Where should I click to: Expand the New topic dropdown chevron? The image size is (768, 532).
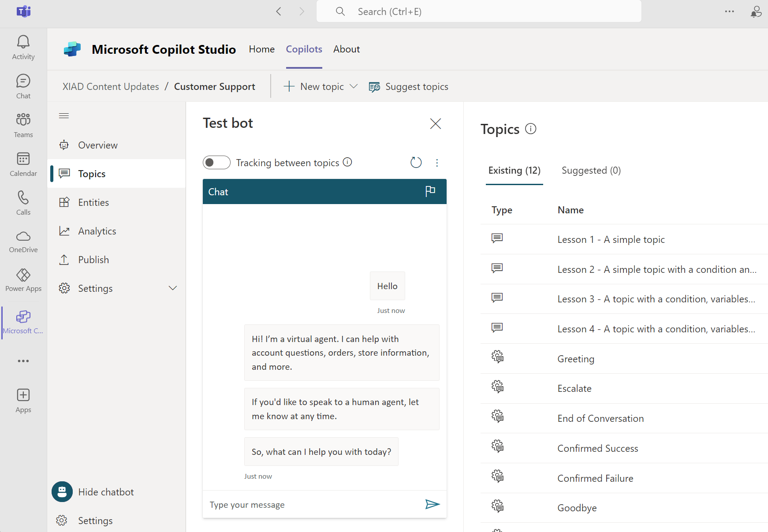354,86
